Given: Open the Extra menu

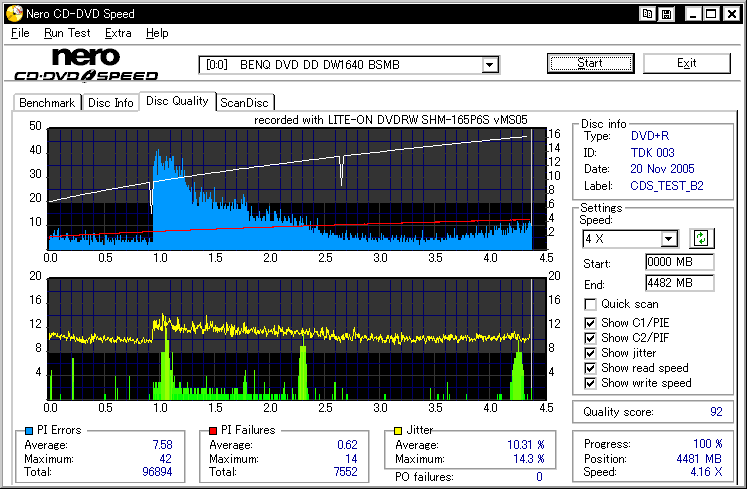Looking at the screenshot, I should [x=118, y=33].
